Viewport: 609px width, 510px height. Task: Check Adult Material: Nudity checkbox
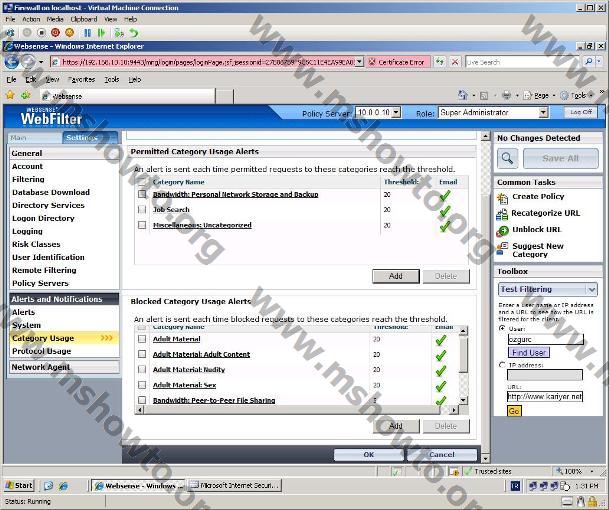pyautogui.click(x=142, y=369)
